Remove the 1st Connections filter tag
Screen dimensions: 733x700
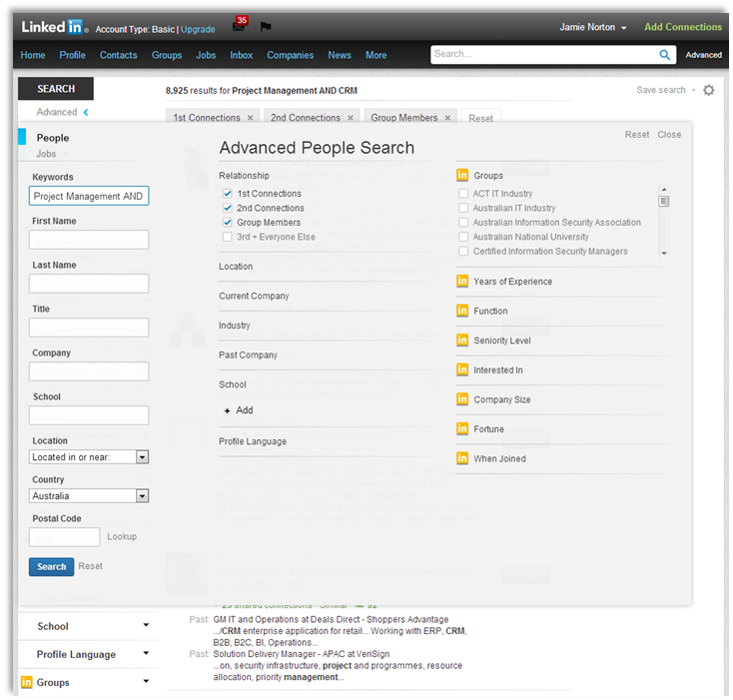click(x=250, y=118)
